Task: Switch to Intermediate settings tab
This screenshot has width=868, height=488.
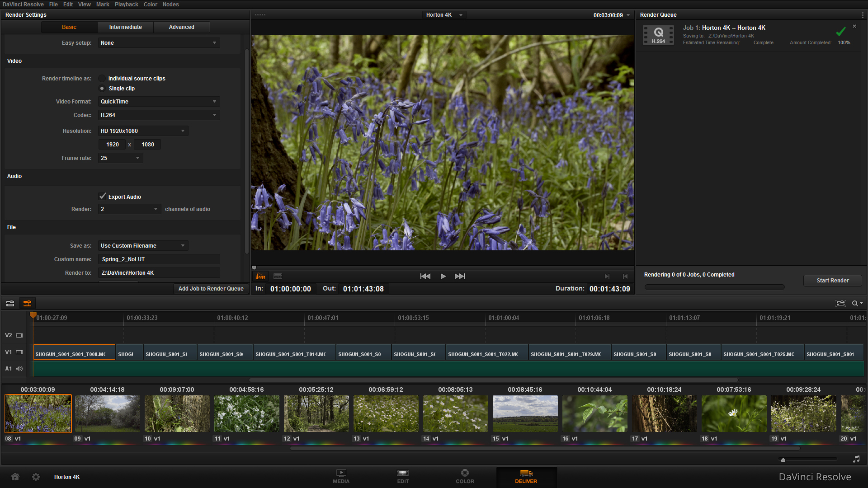Action: pyautogui.click(x=125, y=27)
